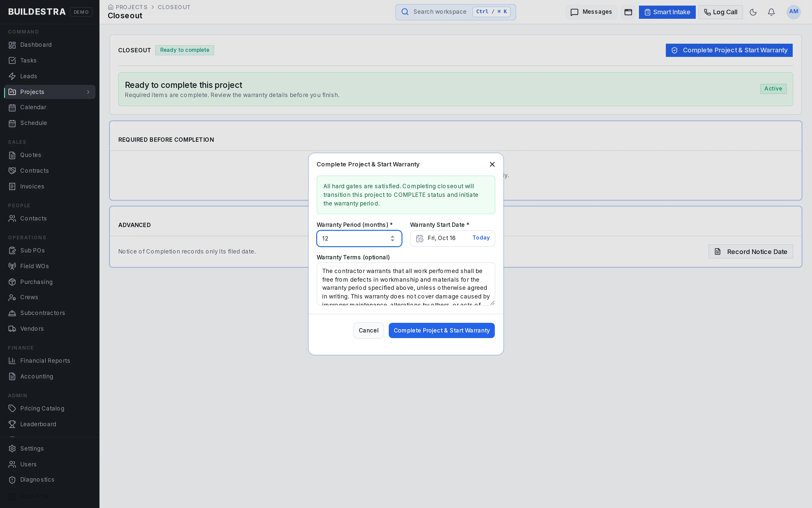Open the Calendar page

50,107
